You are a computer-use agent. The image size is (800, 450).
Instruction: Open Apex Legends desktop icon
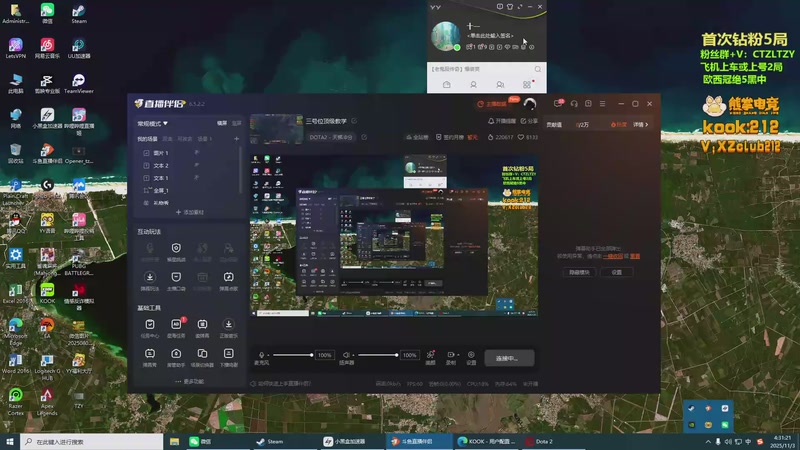(47, 402)
